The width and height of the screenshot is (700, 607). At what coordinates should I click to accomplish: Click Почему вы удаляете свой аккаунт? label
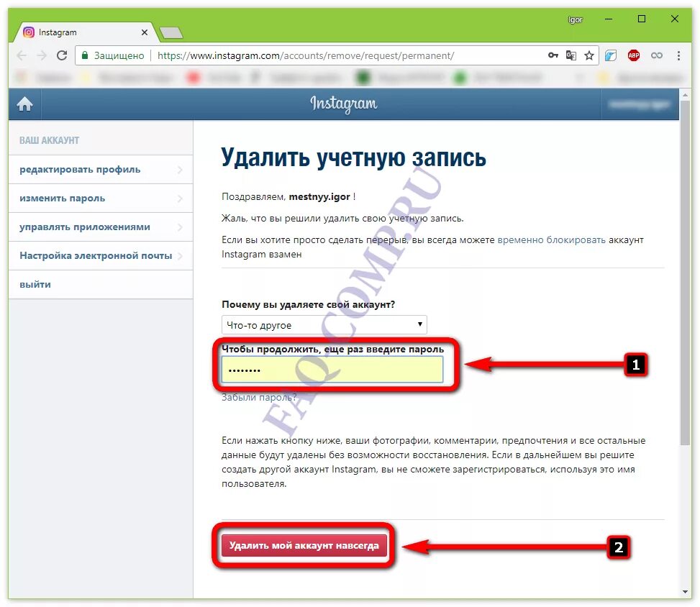(x=308, y=304)
